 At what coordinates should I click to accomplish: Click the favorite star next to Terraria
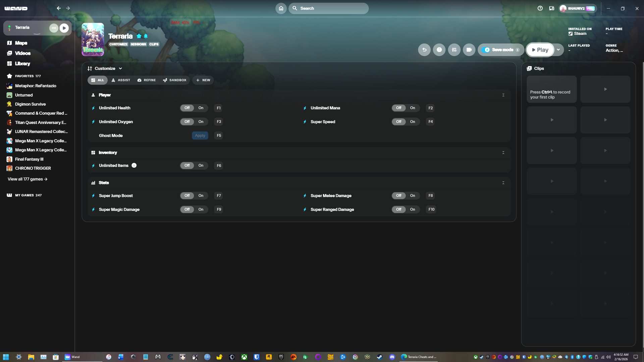coord(139,36)
